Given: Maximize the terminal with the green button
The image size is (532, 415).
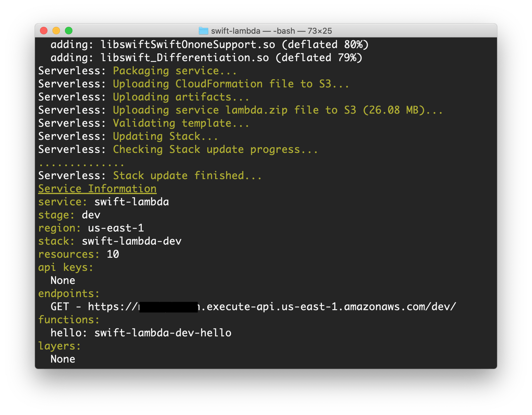Looking at the screenshot, I should click(69, 31).
